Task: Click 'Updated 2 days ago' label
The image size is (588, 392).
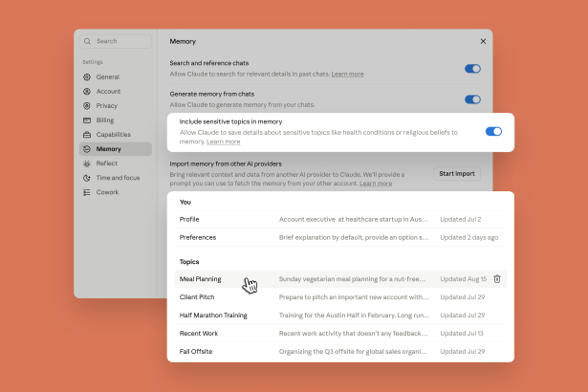Action: point(469,237)
